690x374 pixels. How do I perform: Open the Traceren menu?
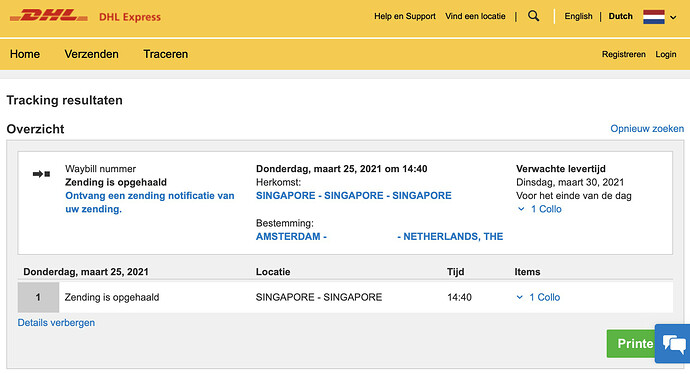[x=165, y=54]
